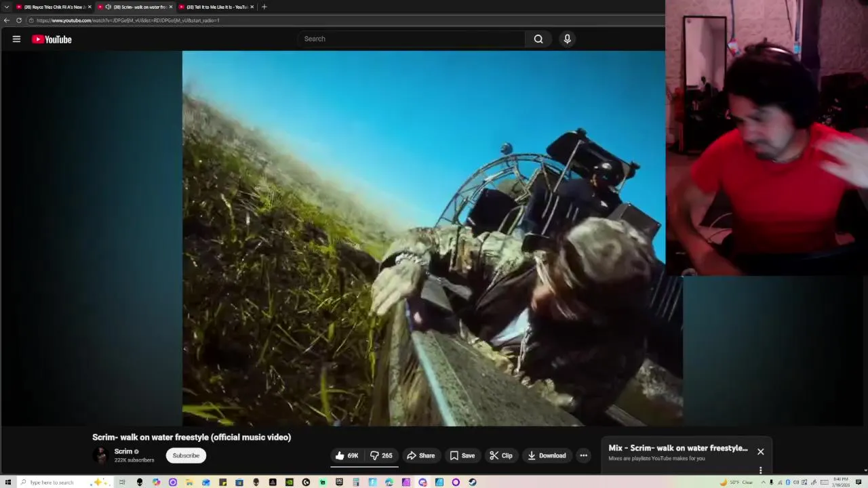Start voice search with the microphone icon
Image resolution: width=868 pixels, height=488 pixels.
pyautogui.click(x=568, y=39)
